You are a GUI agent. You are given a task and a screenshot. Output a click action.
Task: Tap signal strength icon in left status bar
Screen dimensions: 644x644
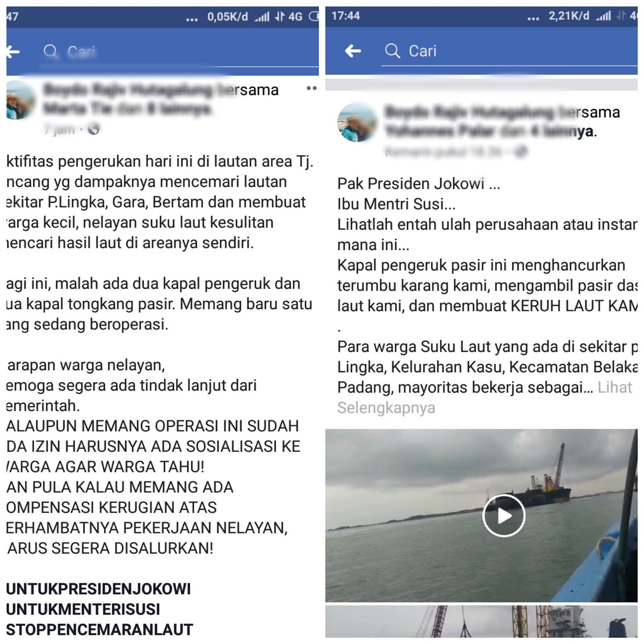tap(262, 17)
